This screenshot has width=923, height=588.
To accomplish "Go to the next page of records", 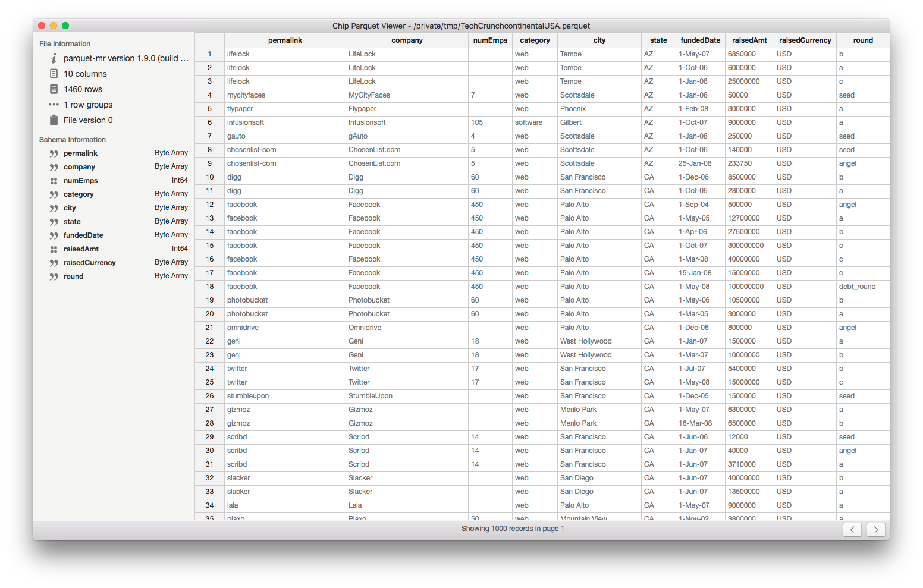I will [876, 529].
